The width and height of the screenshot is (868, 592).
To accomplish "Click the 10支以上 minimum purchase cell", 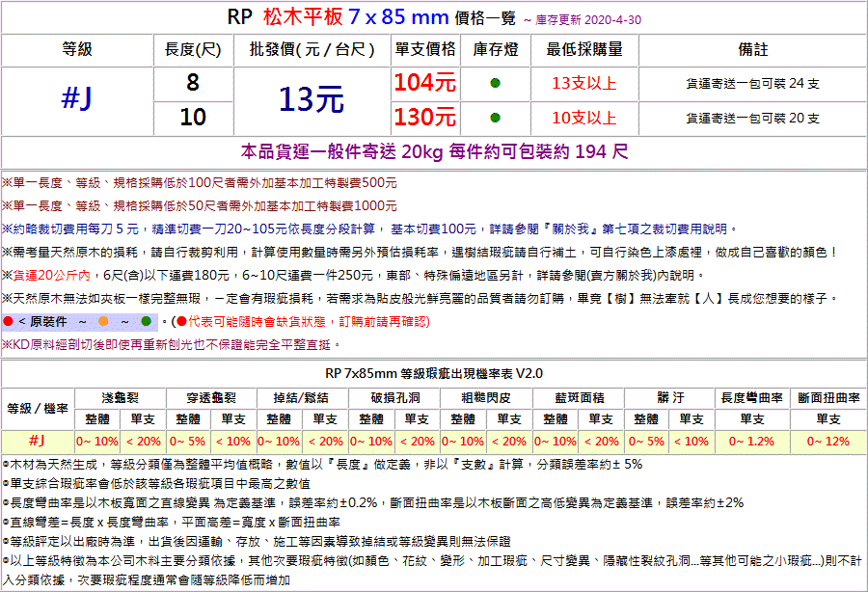I will (x=583, y=118).
